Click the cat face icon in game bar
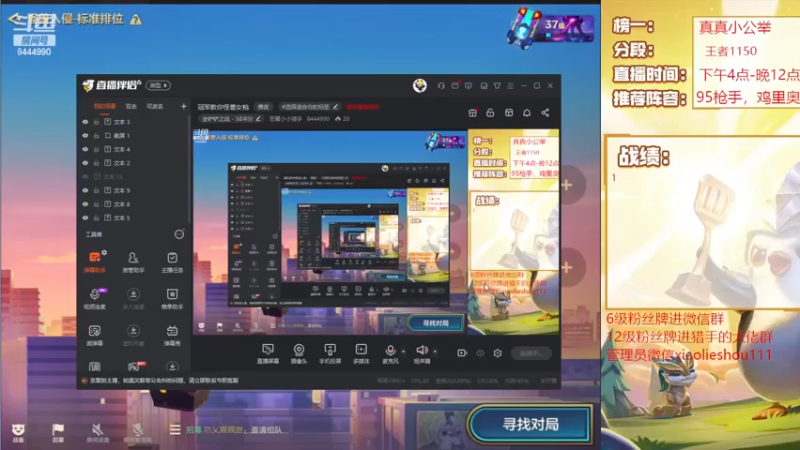The width and height of the screenshot is (800, 450). click(18, 432)
